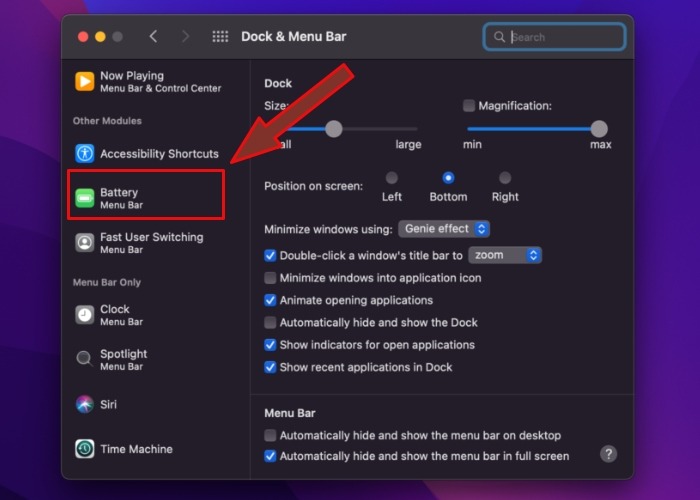Image resolution: width=700 pixels, height=500 pixels.
Task: Open Spotlight label in the sidebar
Action: (x=124, y=354)
